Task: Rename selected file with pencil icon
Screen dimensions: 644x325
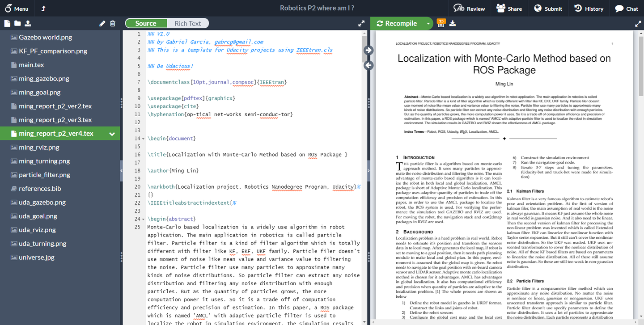Action: coord(102,24)
